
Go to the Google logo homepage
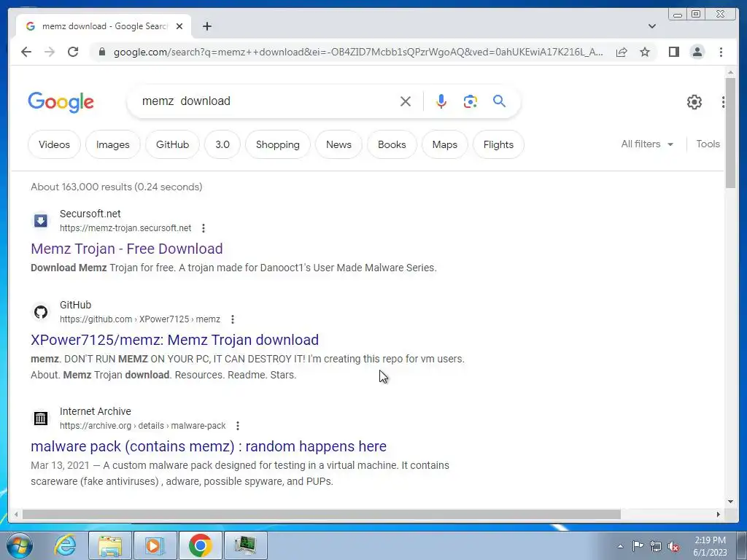(x=61, y=102)
